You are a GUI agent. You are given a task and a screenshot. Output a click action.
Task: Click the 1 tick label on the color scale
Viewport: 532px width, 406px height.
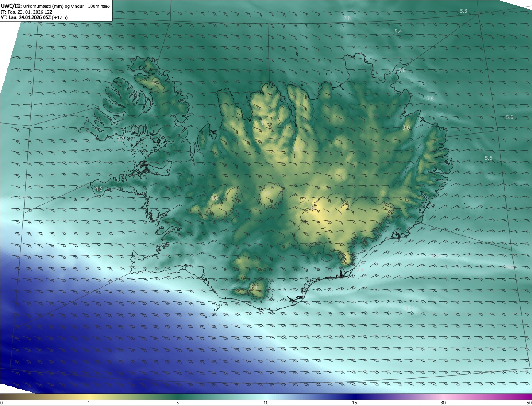click(89, 403)
